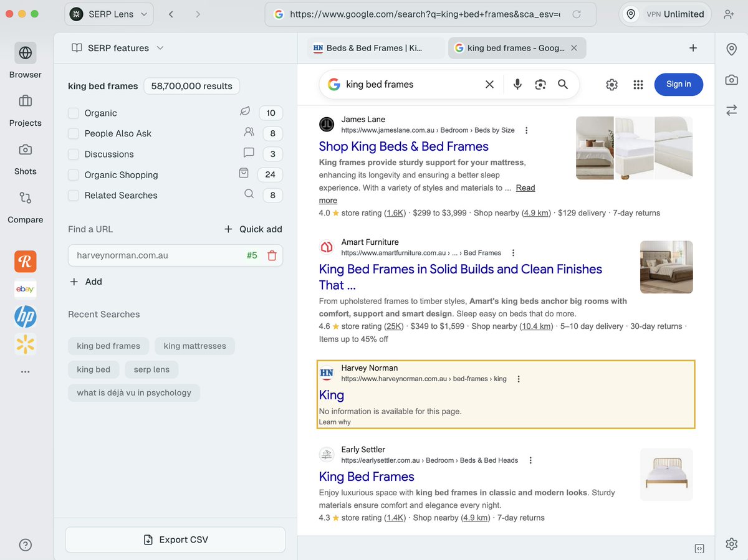Screen dimensions: 748x560
Task: Toggle the Related Searches checkbox
Action: coord(74,195)
